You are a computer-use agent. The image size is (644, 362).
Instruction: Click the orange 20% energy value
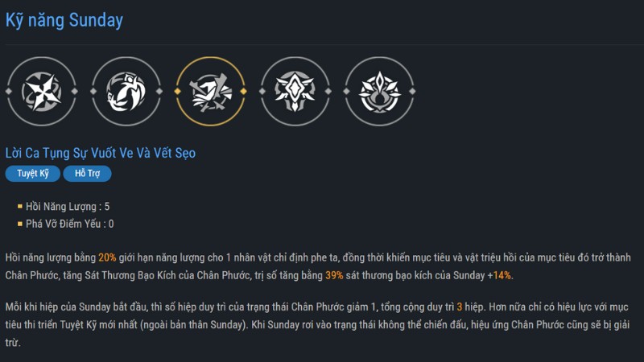107,257
